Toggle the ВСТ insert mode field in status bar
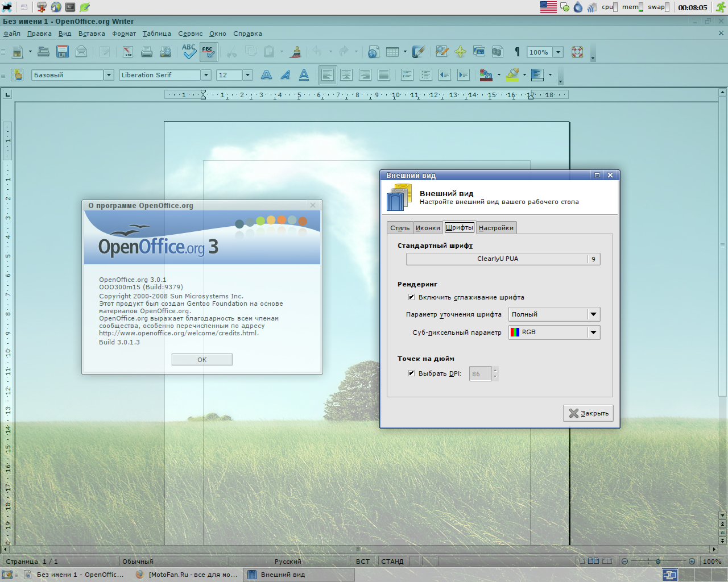Screen dimensions: 728x582 point(363,562)
